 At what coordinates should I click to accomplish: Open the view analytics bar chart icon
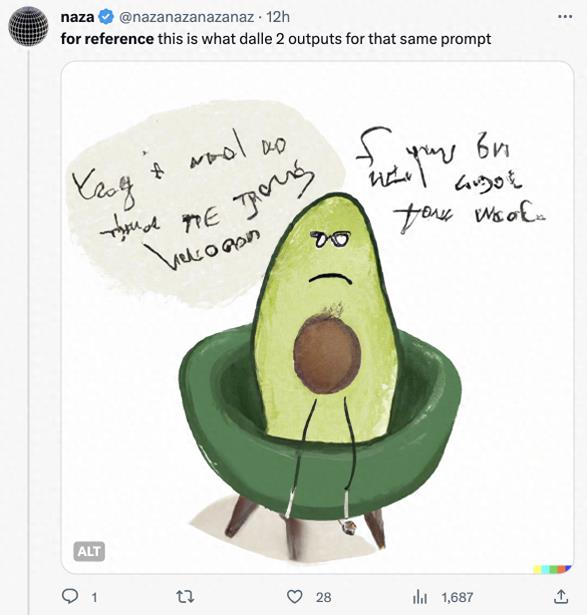coord(420,597)
